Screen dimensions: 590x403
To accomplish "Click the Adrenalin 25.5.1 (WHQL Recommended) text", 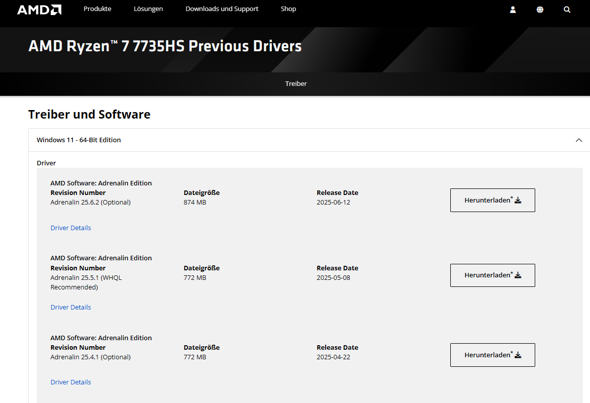I will click(x=86, y=282).
